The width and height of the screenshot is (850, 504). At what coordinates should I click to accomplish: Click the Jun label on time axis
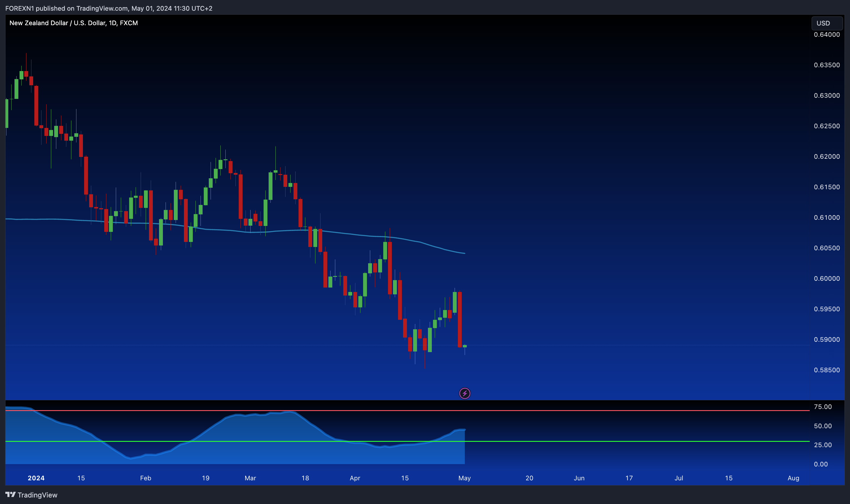[x=579, y=478]
